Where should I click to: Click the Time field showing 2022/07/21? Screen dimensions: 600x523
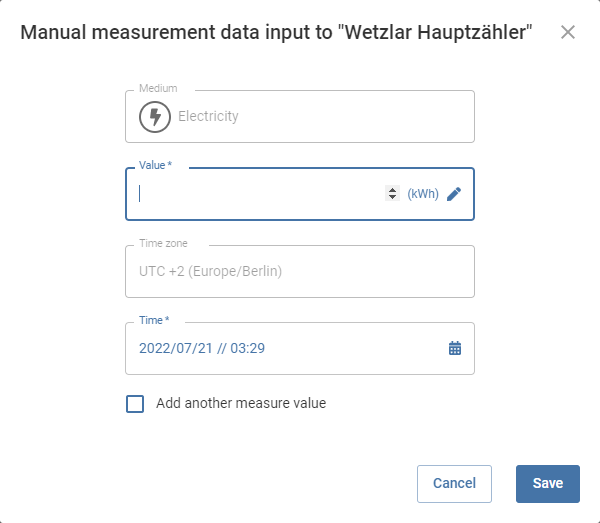tap(300, 348)
